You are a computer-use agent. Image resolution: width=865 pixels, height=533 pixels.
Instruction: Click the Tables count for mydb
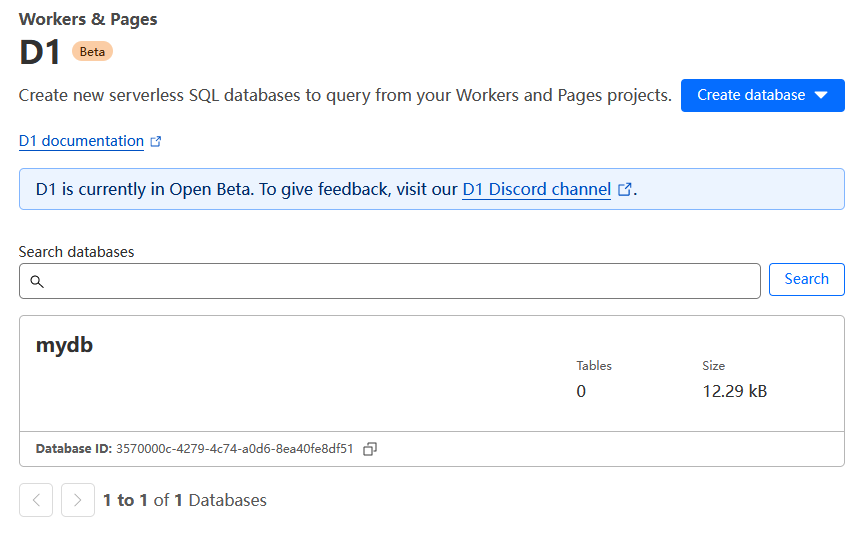581,391
